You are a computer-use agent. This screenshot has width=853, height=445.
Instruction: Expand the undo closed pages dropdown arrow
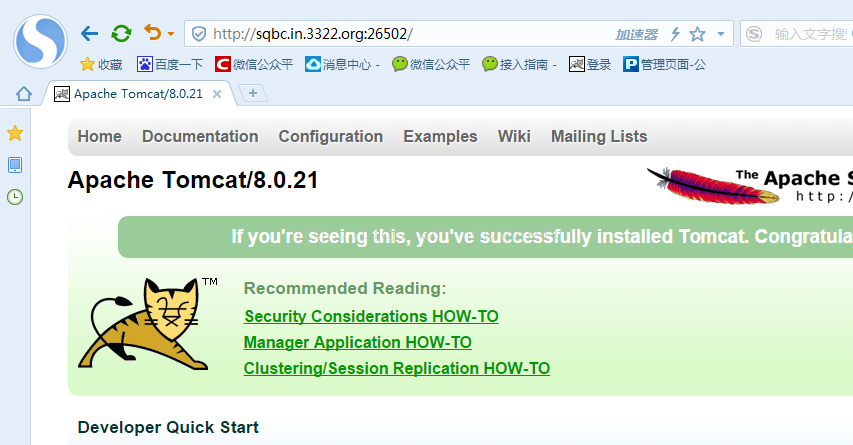pyautogui.click(x=171, y=34)
